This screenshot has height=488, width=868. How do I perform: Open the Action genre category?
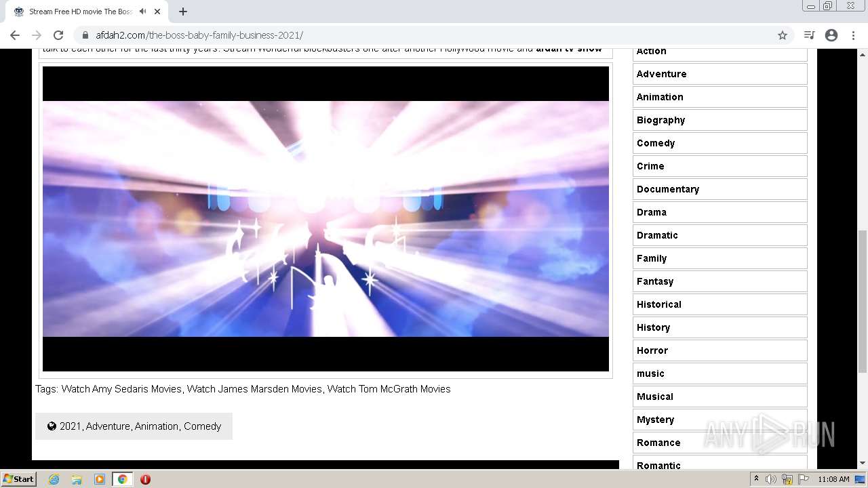720,53
